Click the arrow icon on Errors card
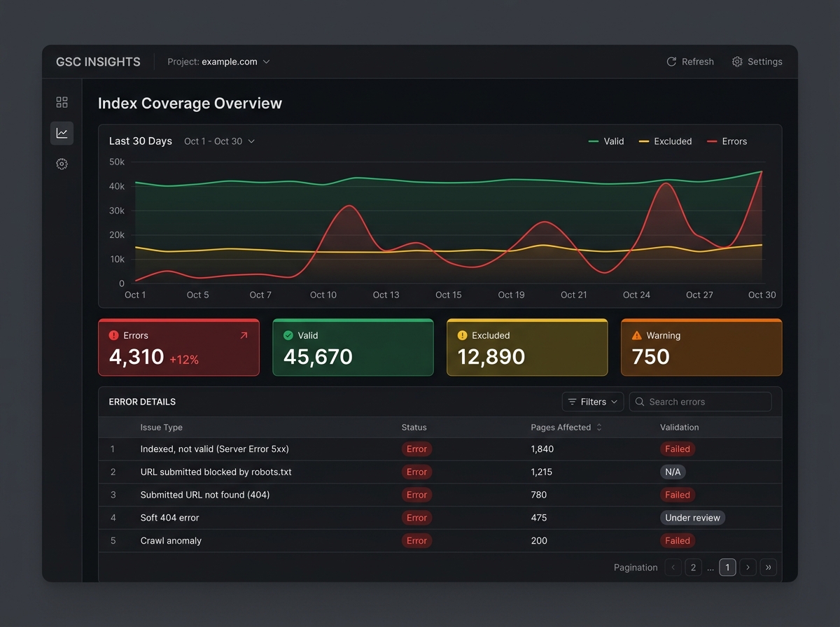 tap(244, 336)
